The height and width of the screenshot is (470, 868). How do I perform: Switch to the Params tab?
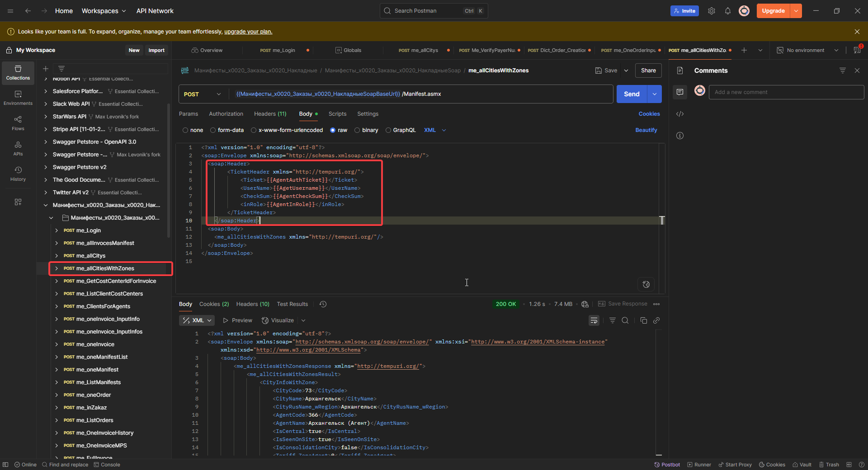(189, 114)
